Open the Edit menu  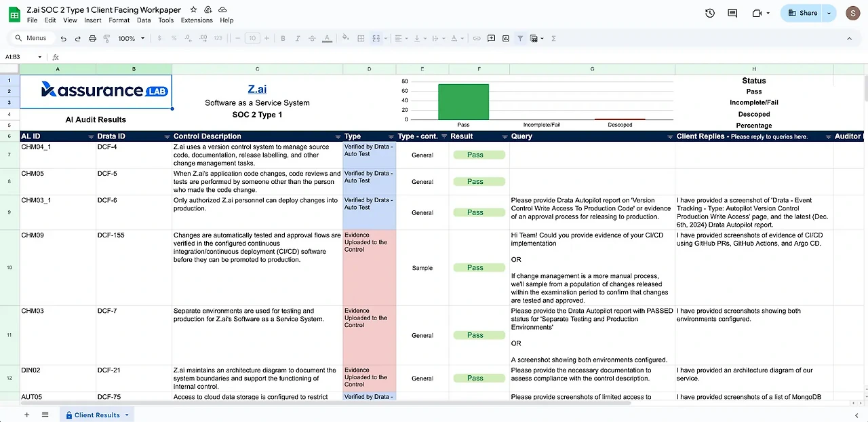pos(50,20)
